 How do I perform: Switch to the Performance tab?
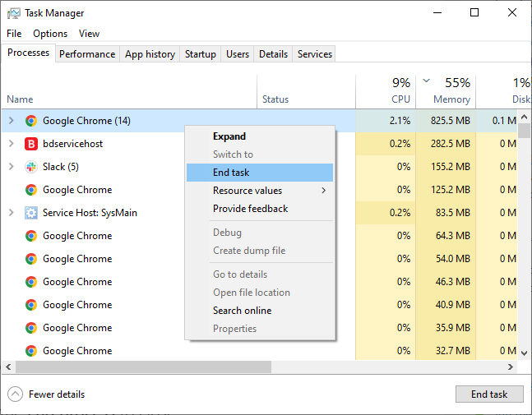coord(87,54)
